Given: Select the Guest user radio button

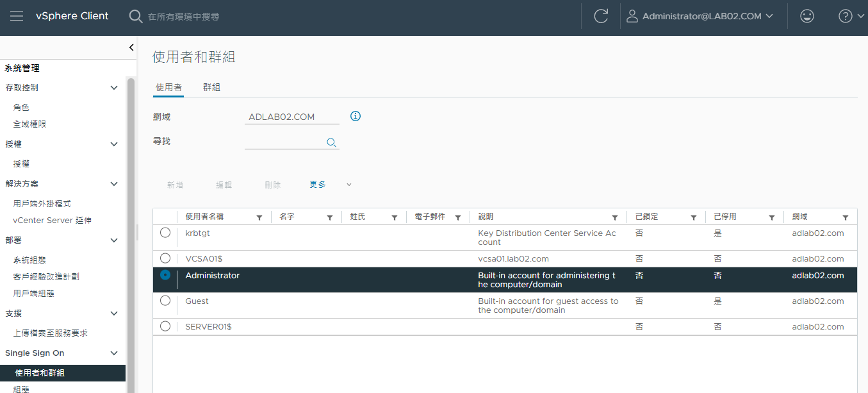Looking at the screenshot, I should tap(165, 301).
